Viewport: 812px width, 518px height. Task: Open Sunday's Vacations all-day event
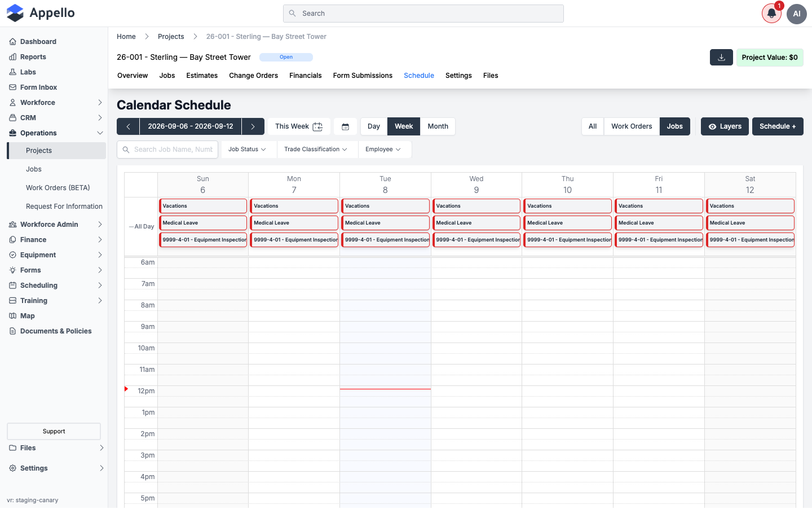pos(203,206)
